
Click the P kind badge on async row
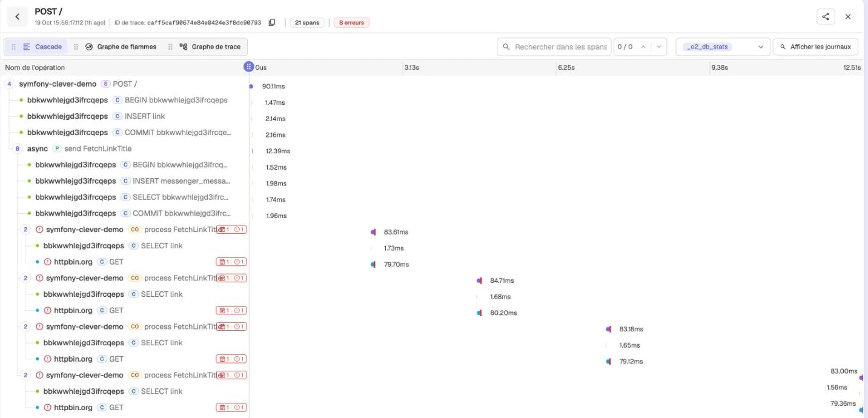tap(57, 148)
